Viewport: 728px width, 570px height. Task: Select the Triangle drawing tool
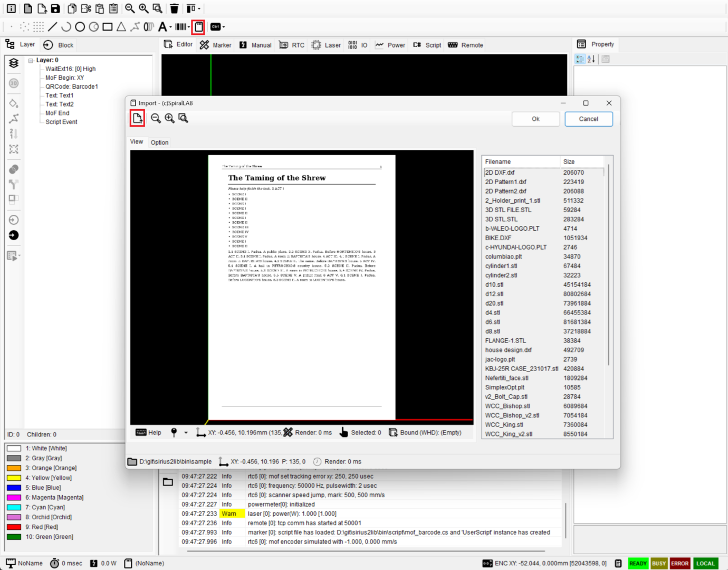point(121,26)
